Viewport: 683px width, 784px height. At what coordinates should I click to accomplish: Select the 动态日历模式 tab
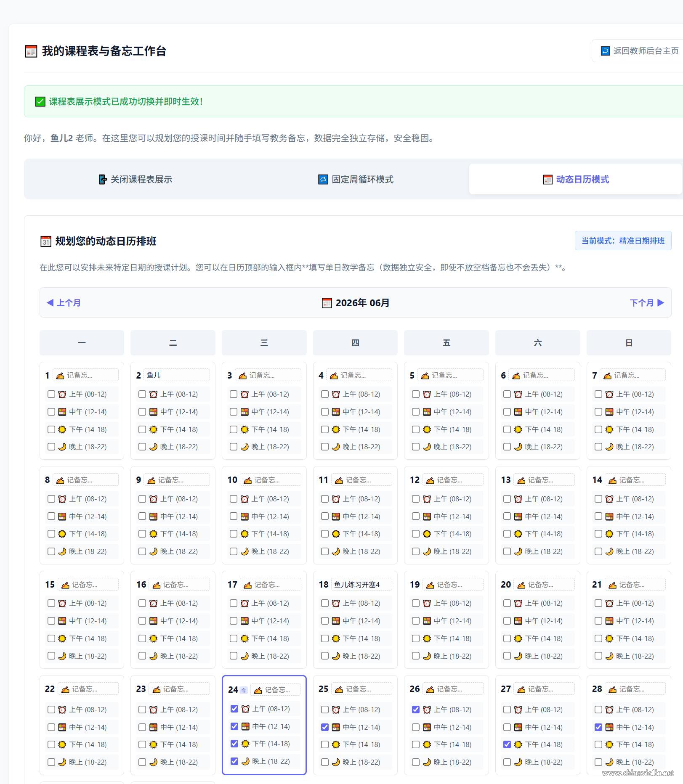(576, 180)
